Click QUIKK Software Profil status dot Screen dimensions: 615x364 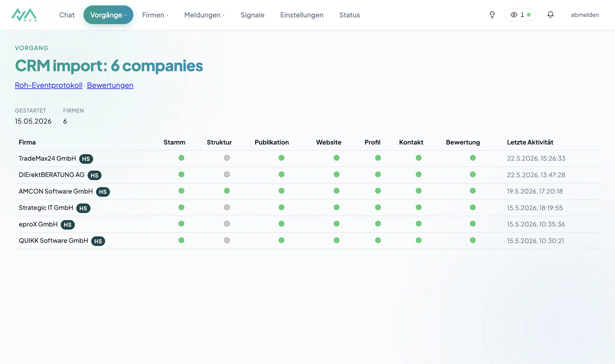(378, 240)
